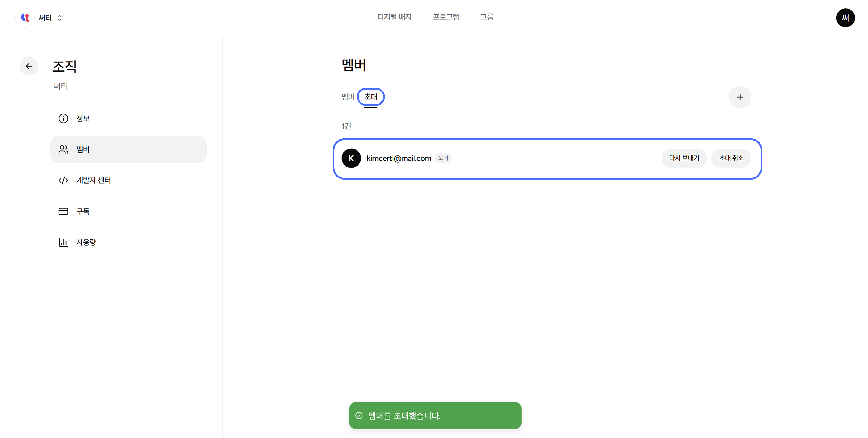Open the 사용량 sidebar item
Screen dimensions: 868x438
128,242
